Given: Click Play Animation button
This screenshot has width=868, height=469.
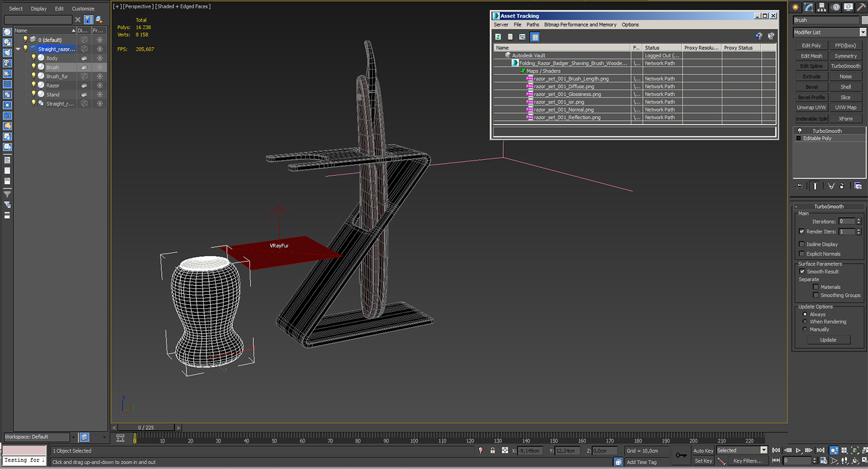Looking at the screenshot, I should point(798,450).
